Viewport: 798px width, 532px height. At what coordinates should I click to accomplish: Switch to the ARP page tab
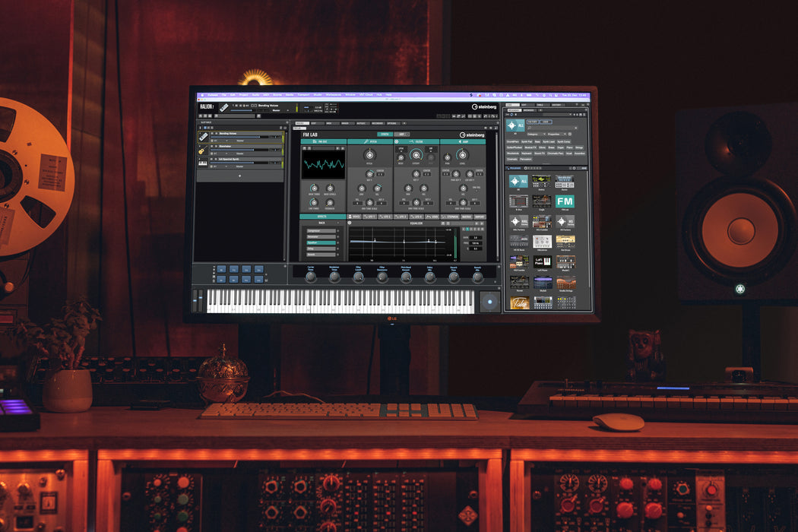[403, 134]
